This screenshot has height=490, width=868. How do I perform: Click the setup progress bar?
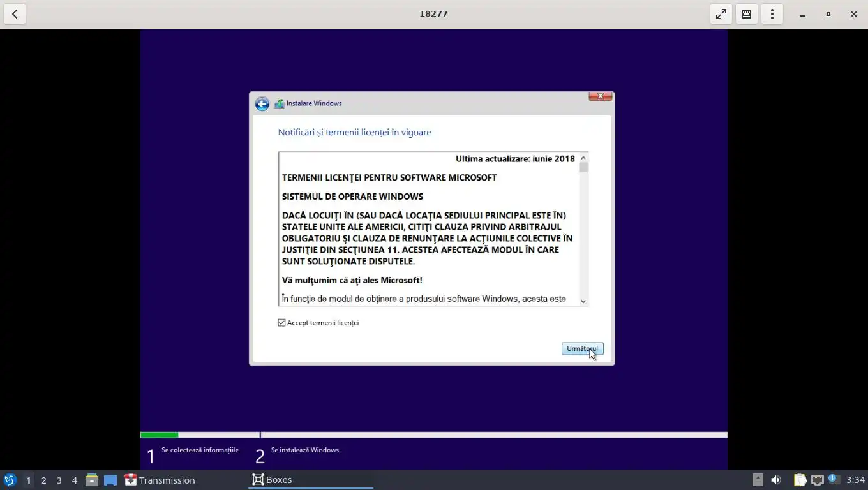click(x=434, y=435)
